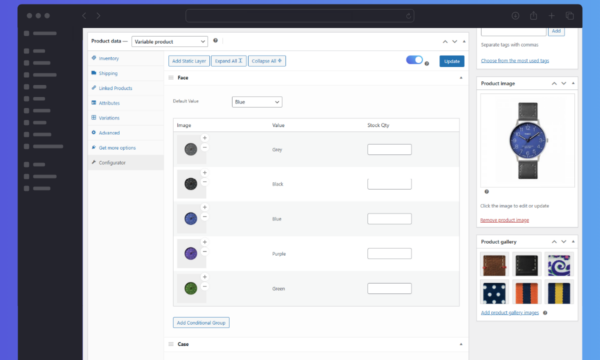Click the Add tag button

556,31
